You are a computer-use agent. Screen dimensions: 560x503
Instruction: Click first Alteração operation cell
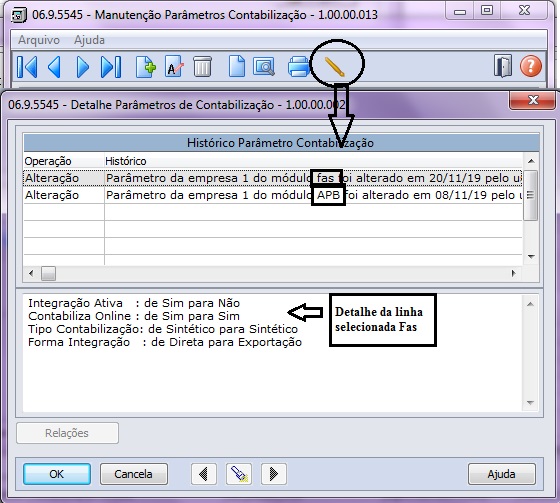tap(64, 178)
